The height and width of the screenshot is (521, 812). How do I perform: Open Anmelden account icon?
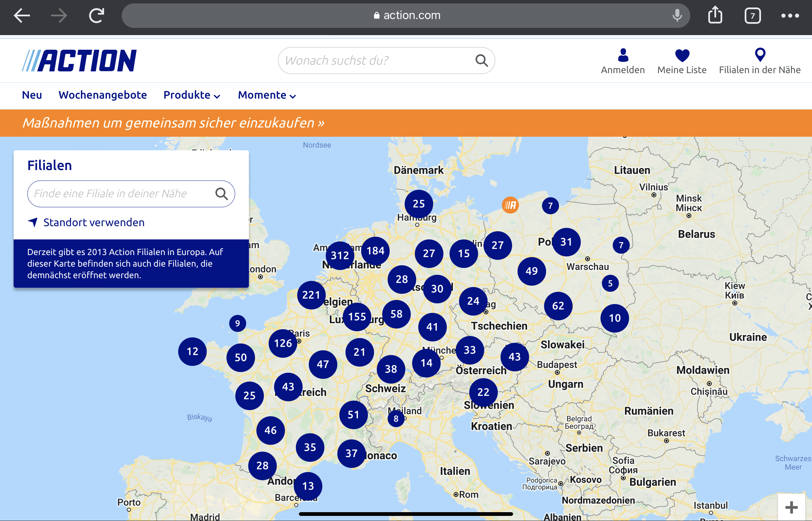[623, 61]
